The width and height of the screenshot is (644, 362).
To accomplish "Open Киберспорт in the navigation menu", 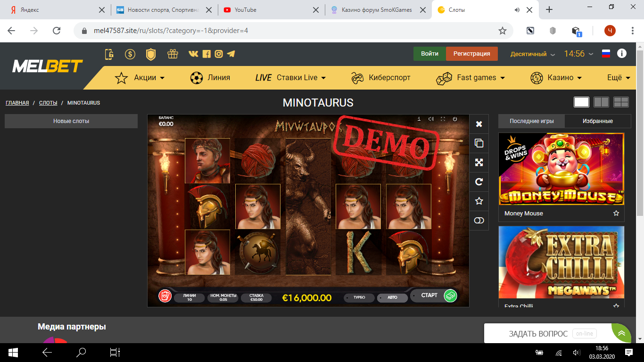I will click(381, 78).
